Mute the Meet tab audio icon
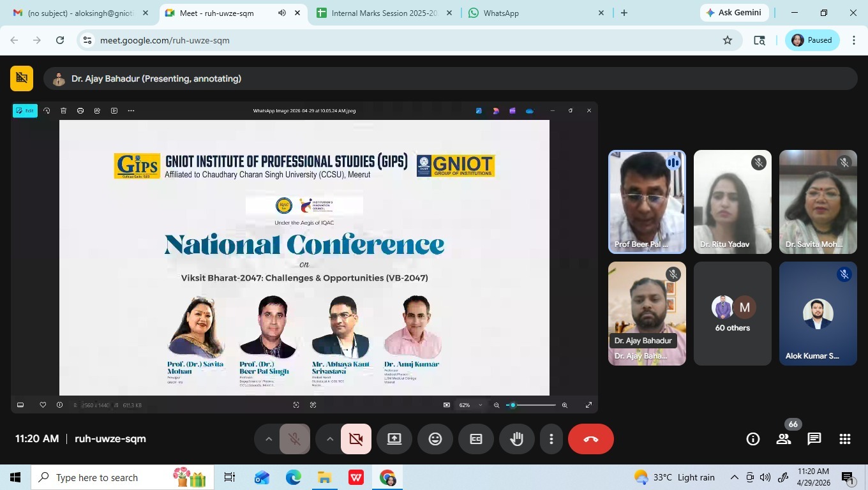Image resolution: width=868 pixels, height=490 pixels. 282,13
